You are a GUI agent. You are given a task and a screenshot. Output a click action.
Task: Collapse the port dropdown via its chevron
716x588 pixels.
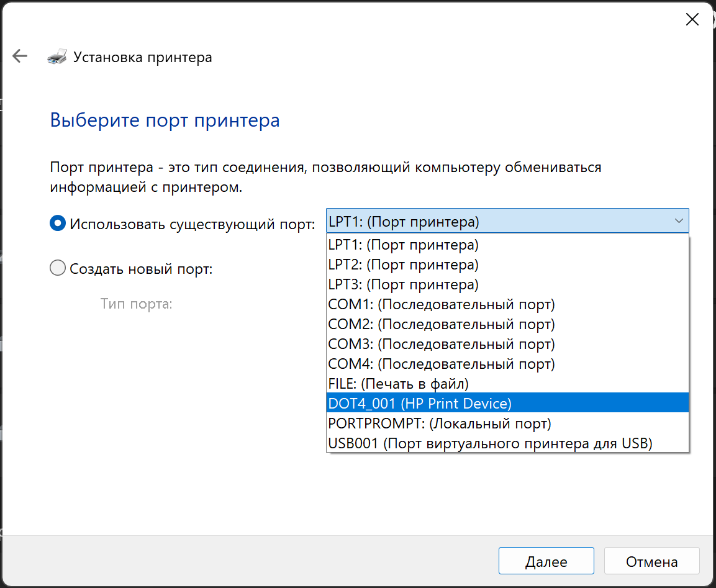[678, 221]
